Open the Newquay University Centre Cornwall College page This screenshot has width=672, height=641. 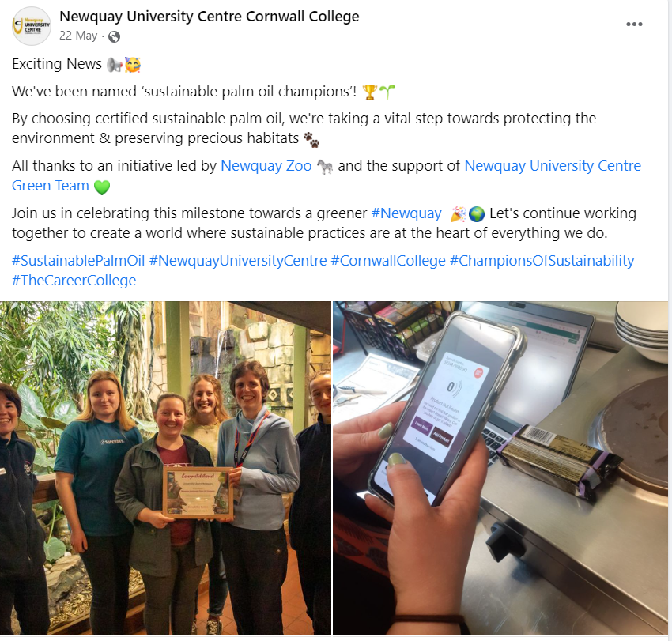point(210,17)
